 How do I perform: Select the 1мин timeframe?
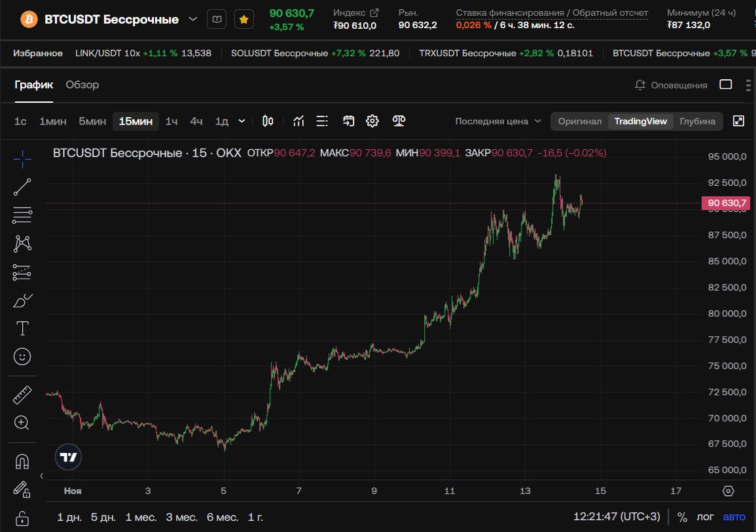(x=52, y=121)
